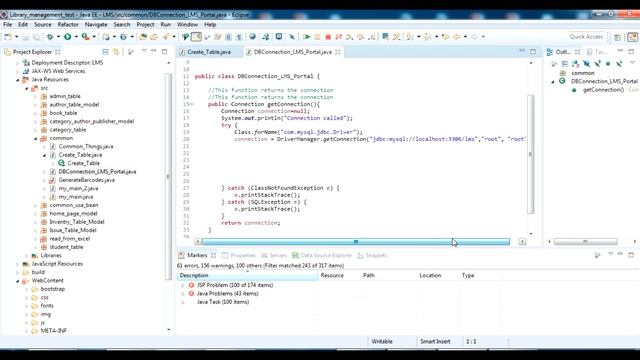The image size is (640, 360).
Task: Open the File menu
Action: (7, 24)
